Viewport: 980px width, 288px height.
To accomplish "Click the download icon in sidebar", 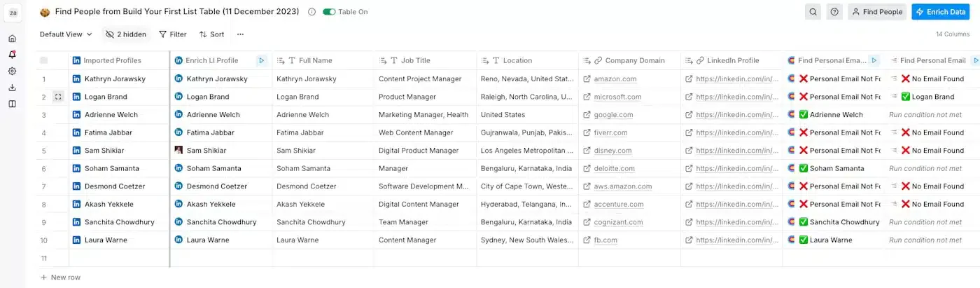I will pos(12,88).
